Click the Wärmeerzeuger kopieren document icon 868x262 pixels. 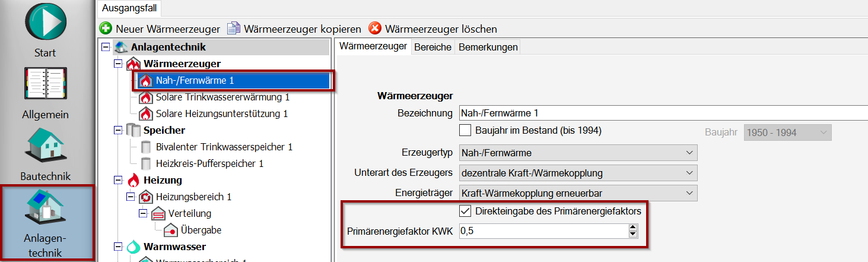click(x=234, y=29)
